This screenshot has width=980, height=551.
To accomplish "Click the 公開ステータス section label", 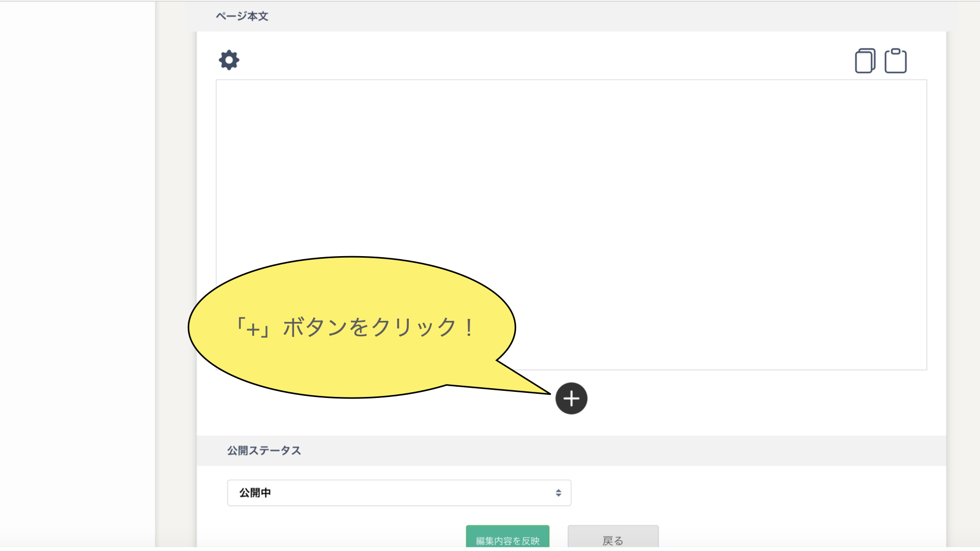I will (264, 450).
